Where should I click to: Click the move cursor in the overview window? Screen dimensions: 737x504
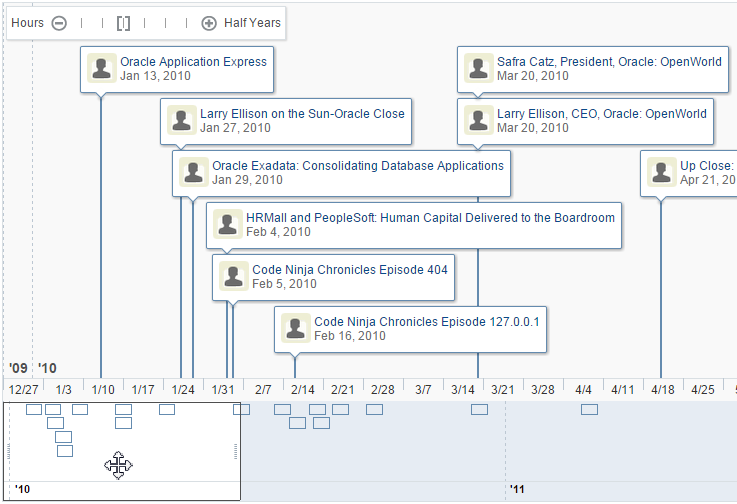118,465
